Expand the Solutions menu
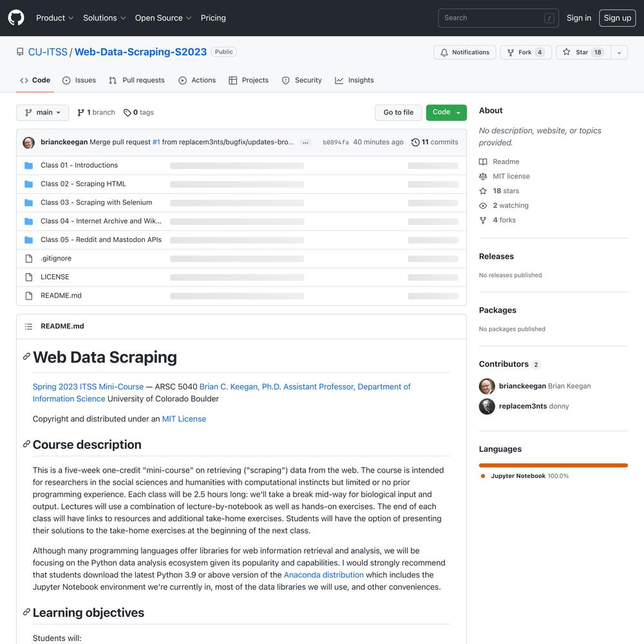Image resolution: width=644 pixels, height=644 pixels. (104, 18)
